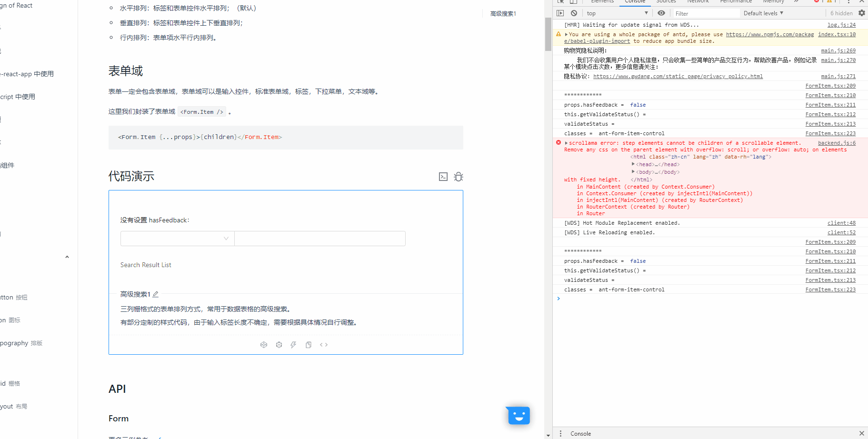
Task: Open 'create-react-app 中使用' sidebar item
Action: click(27, 74)
